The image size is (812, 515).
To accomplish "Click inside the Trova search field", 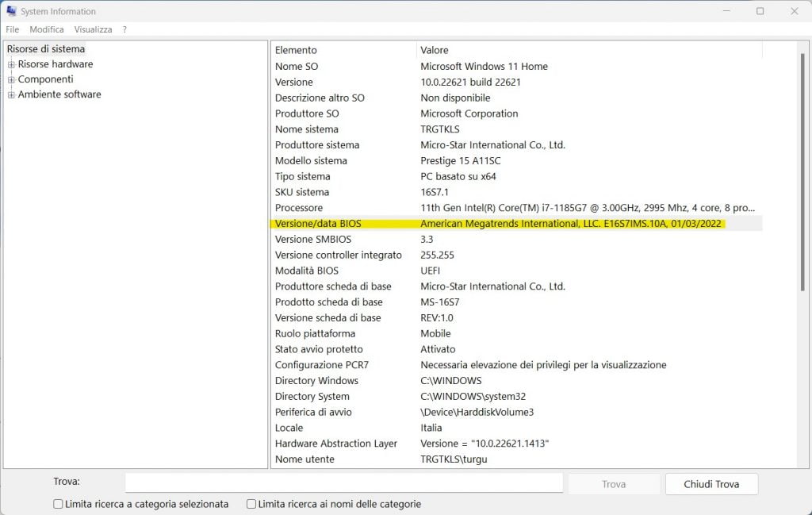I will point(343,483).
